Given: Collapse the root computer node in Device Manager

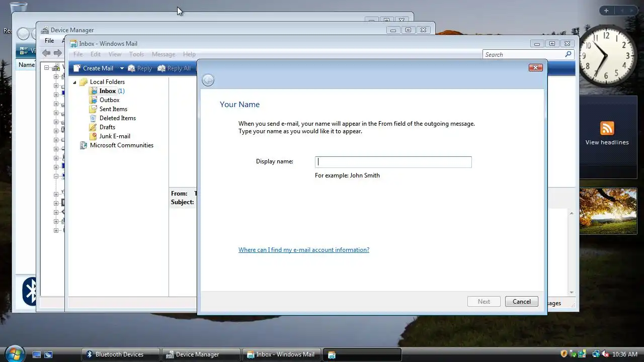Looking at the screenshot, I should click(x=47, y=67).
